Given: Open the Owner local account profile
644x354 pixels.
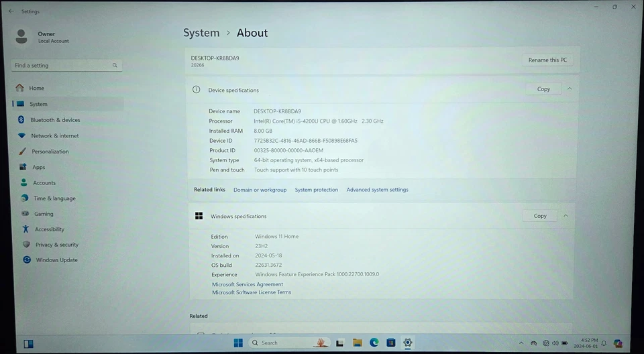Looking at the screenshot, I should pos(42,37).
